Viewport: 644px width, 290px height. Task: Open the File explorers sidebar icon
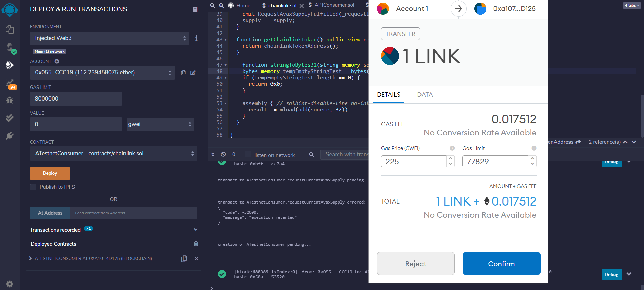coord(10,30)
